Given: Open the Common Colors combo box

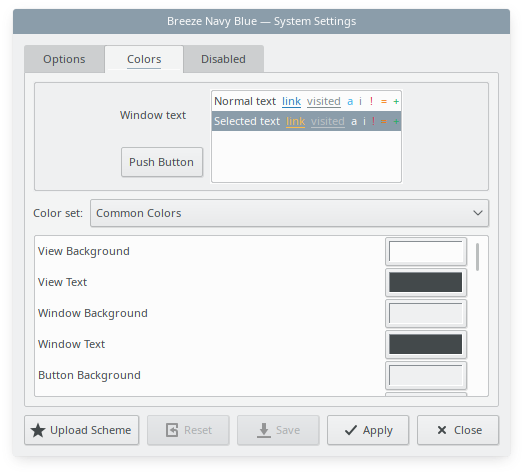Looking at the screenshot, I should pyautogui.click(x=289, y=213).
